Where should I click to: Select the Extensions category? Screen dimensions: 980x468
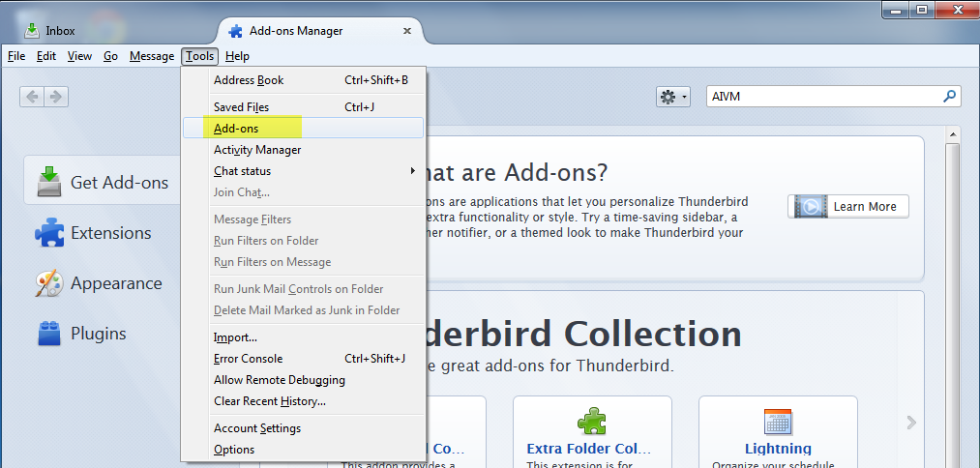(94, 233)
